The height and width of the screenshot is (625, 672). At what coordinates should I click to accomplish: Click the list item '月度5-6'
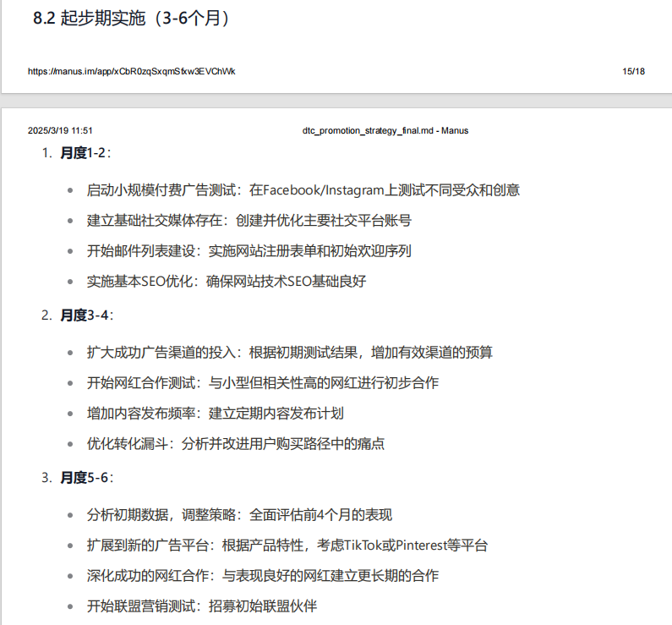pos(86,478)
